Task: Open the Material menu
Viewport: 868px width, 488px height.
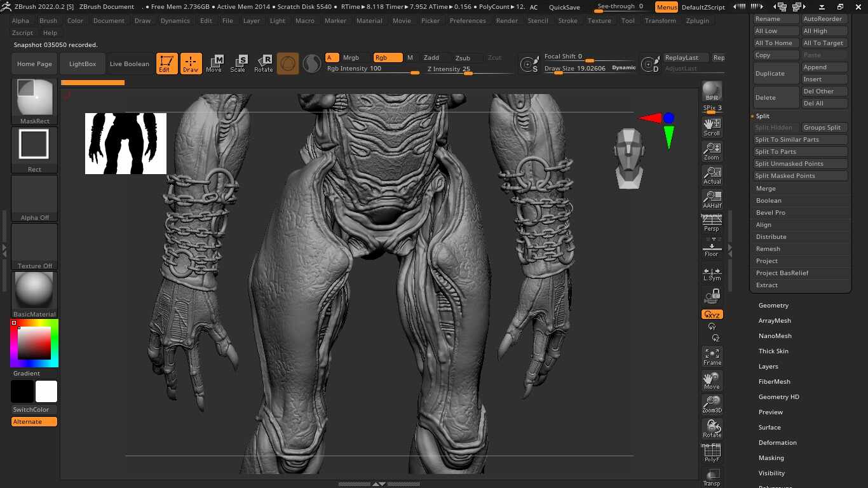Action: [369, 20]
